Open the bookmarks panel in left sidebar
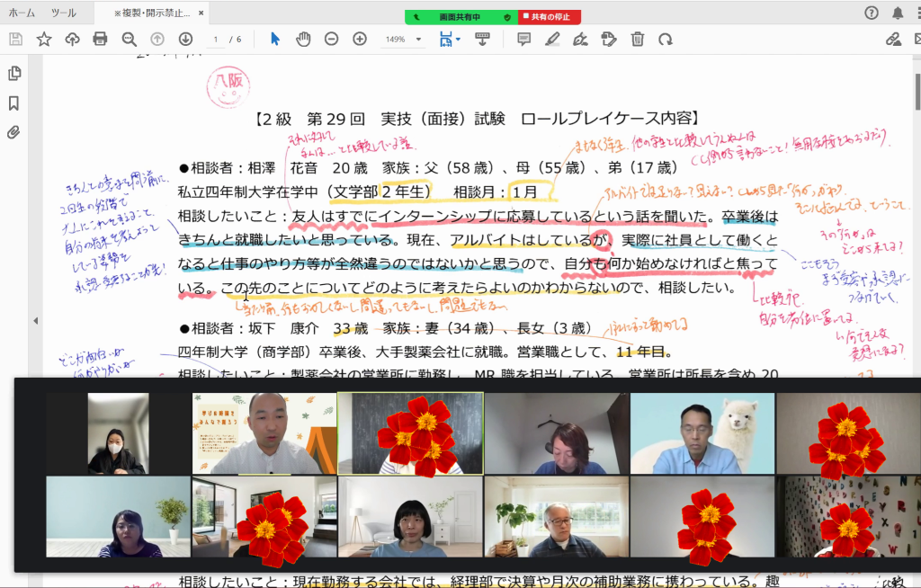 click(x=13, y=103)
